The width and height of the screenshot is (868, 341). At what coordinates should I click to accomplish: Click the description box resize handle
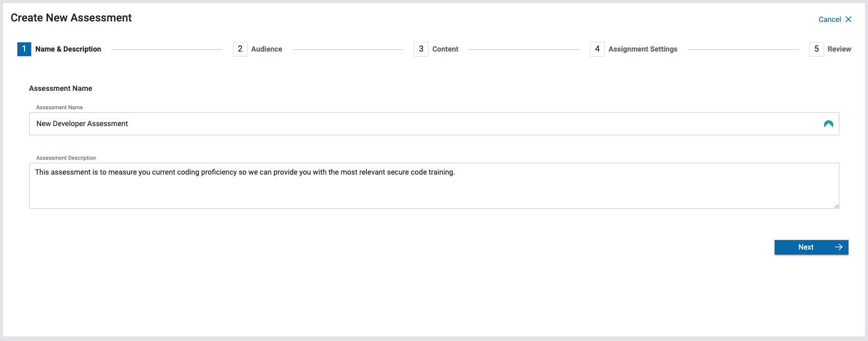click(836, 206)
